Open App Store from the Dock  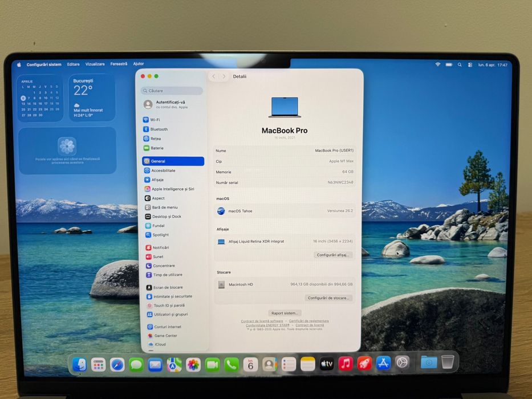coord(383,364)
